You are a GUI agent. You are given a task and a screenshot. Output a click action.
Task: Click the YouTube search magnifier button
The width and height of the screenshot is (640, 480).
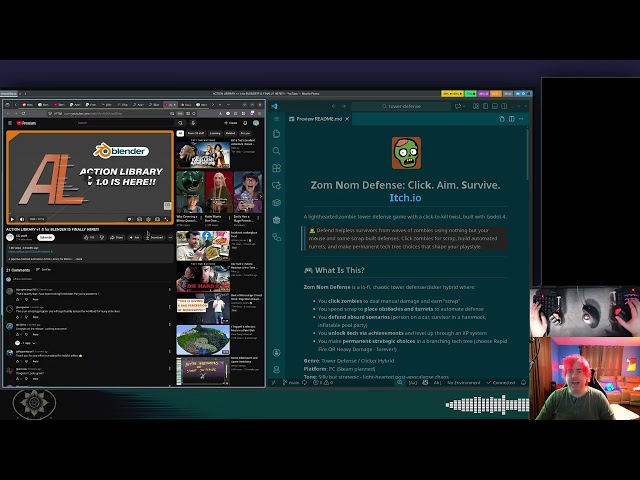tap(180, 123)
